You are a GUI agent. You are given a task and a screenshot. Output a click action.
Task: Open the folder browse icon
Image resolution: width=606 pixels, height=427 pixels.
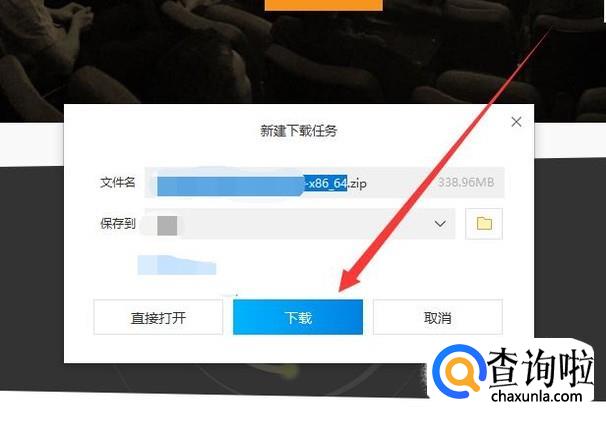tap(484, 224)
